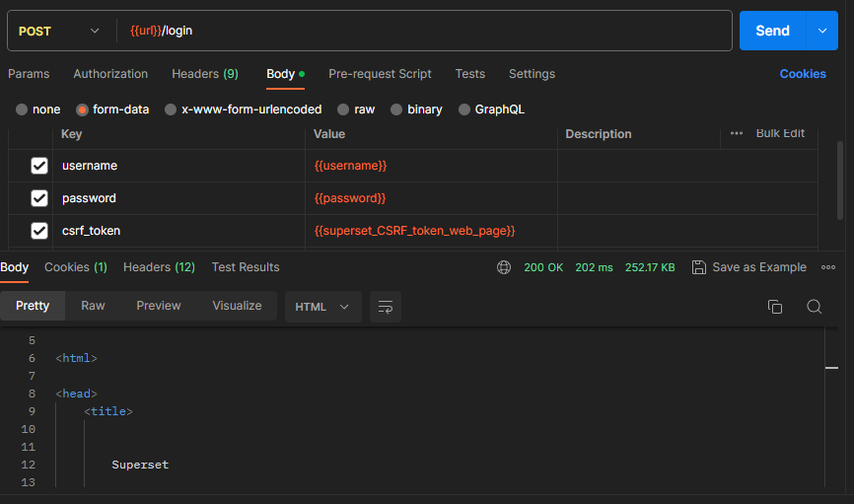854x504 pixels.
Task: Click the <head> tag on line 8
Action: coord(76,394)
